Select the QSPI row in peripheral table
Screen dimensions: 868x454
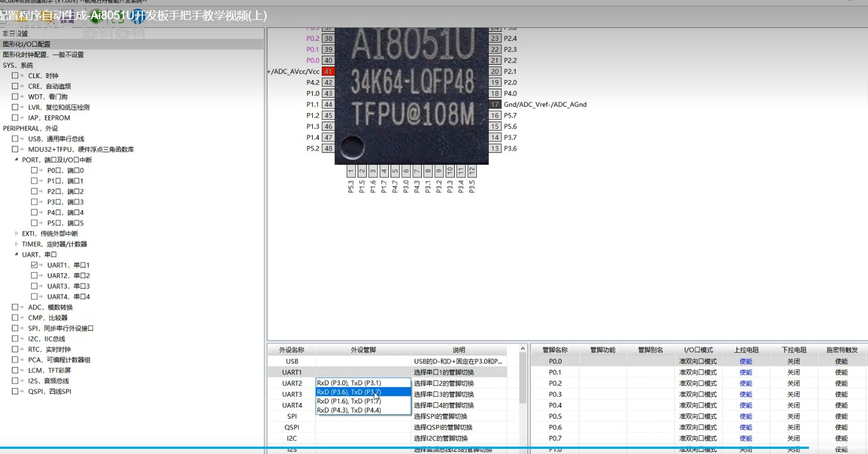coord(292,427)
